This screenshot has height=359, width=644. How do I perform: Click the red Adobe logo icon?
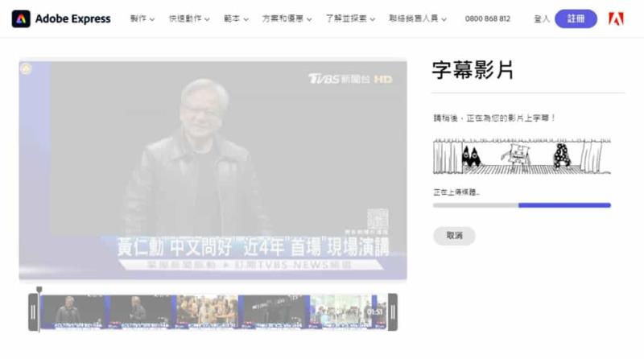pos(616,19)
